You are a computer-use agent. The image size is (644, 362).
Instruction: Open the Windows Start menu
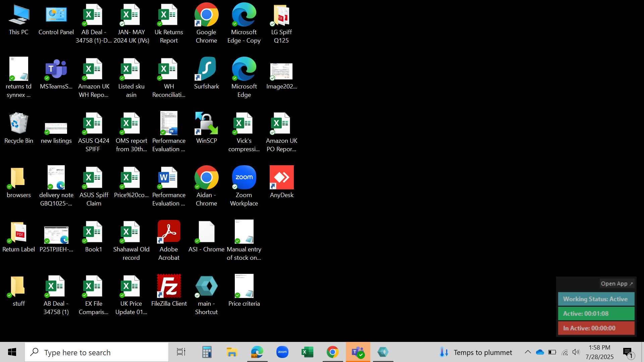point(12,352)
